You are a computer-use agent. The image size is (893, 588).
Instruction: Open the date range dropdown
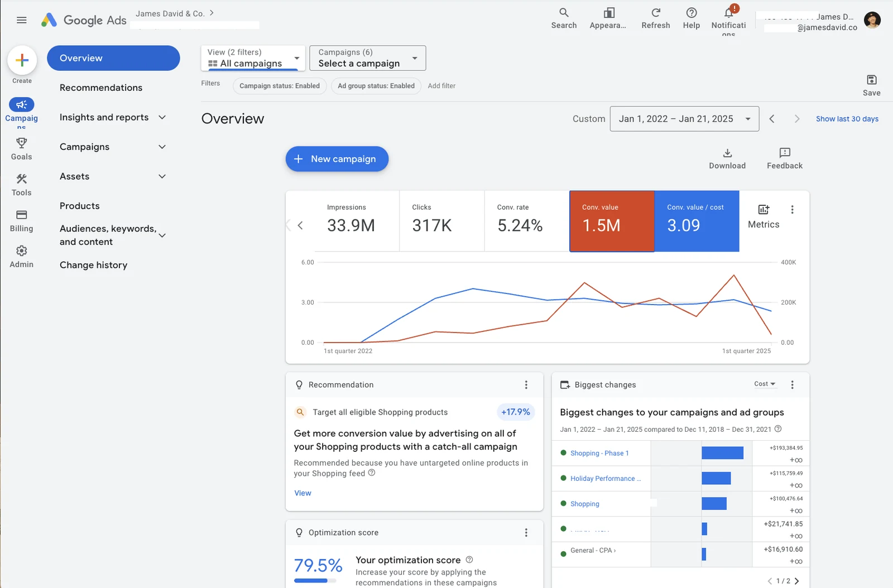(x=684, y=119)
